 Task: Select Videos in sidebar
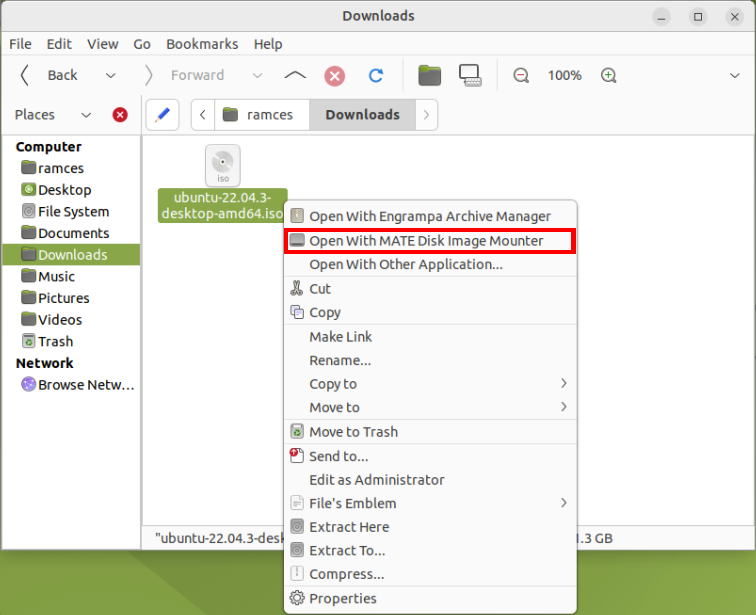coord(71,320)
